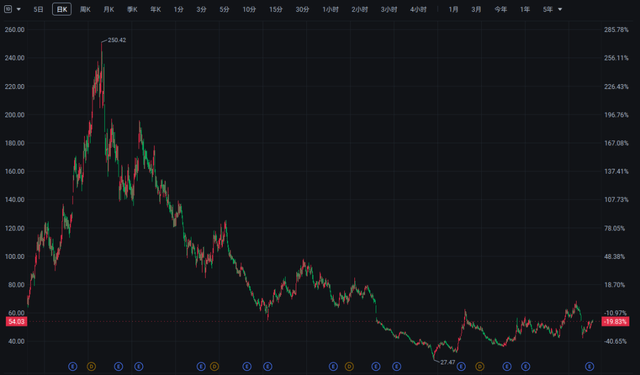The height and width of the screenshot is (375, 640).
Task: Click the leftmost blue earnings marker icon
Action: (73, 366)
